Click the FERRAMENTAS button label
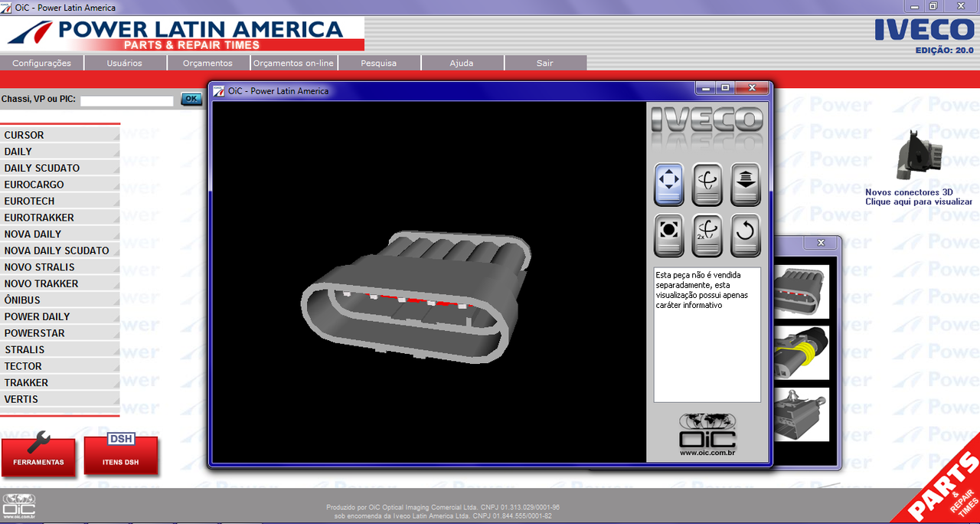The height and width of the screenshot is (524, 980). [x=38, y=463]
